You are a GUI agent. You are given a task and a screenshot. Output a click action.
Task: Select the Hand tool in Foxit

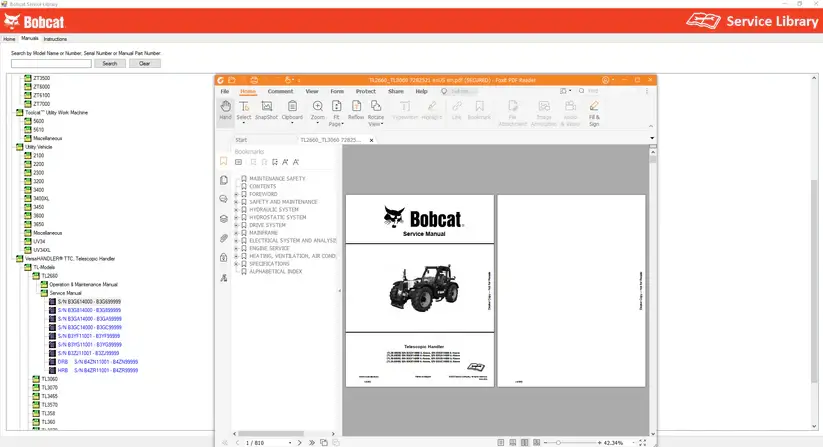[x=225, y=109]
